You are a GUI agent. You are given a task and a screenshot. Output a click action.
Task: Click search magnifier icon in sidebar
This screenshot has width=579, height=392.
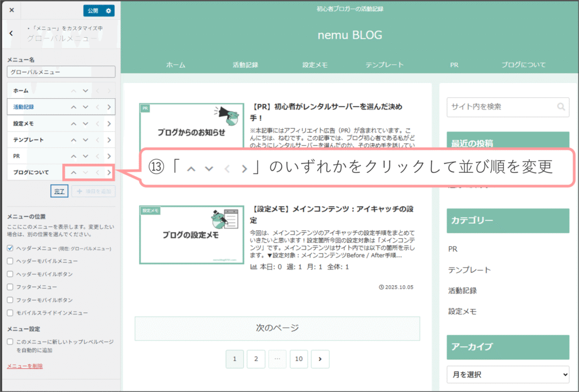click(x=560, y=106)
